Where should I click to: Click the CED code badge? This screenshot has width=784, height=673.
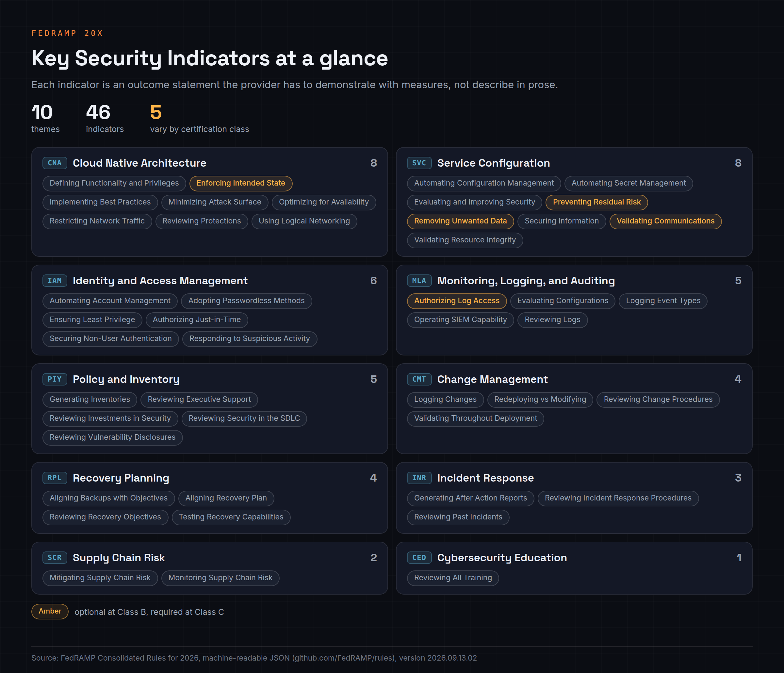[419, 558]
